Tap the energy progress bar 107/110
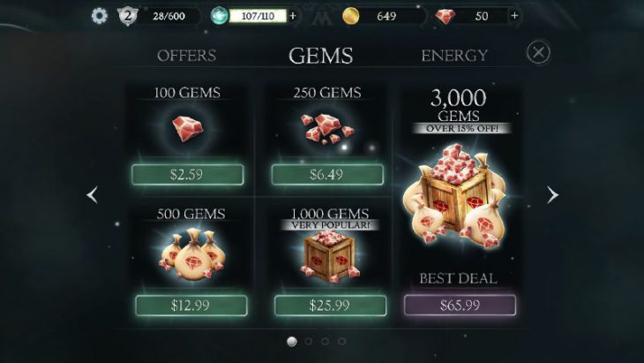Viewport: 644px width, 363px height. pyautogui.click(x=258, y=16)
